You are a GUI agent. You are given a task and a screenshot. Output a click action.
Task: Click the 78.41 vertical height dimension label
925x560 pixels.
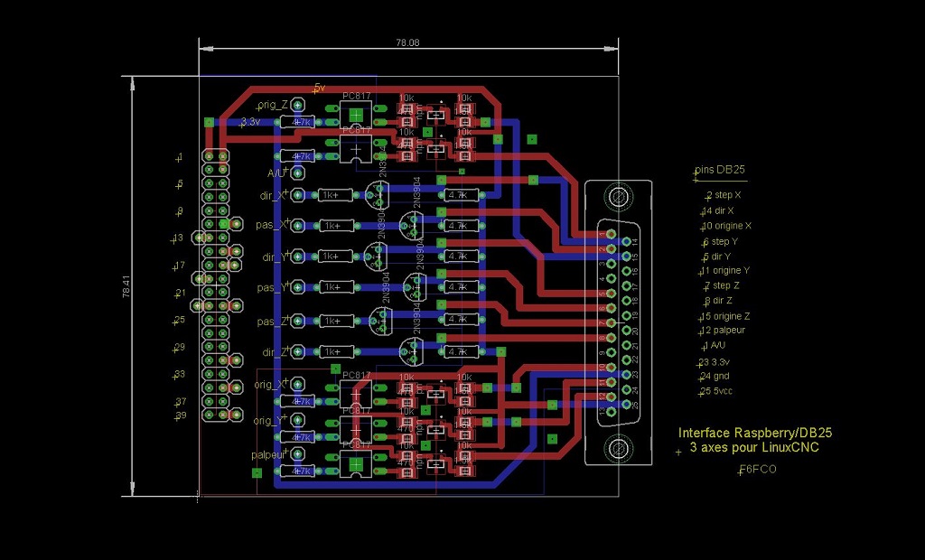tap(126, 286)
